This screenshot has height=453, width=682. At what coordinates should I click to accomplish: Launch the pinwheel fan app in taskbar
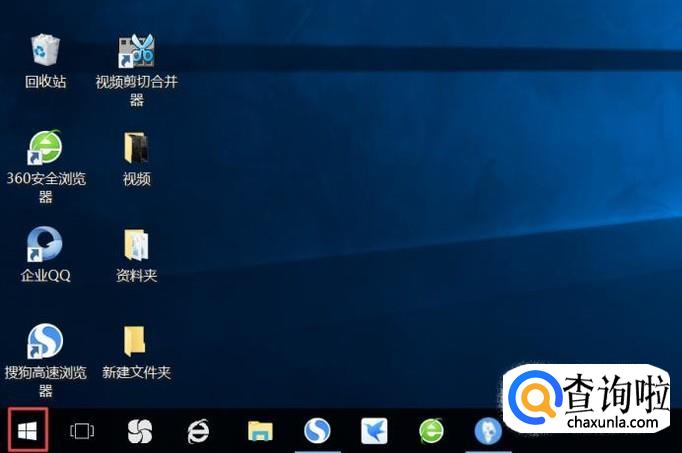pyautogui.click(x=140, y=431)
